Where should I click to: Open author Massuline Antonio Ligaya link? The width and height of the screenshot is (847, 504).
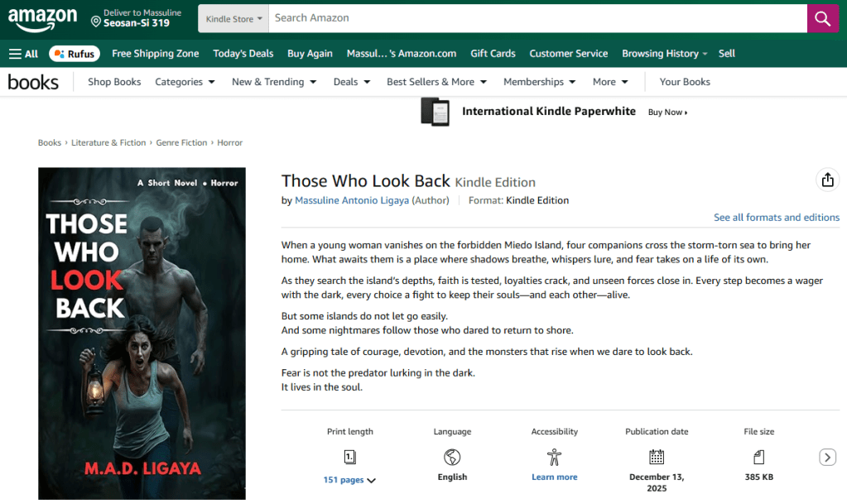point(352,200)
